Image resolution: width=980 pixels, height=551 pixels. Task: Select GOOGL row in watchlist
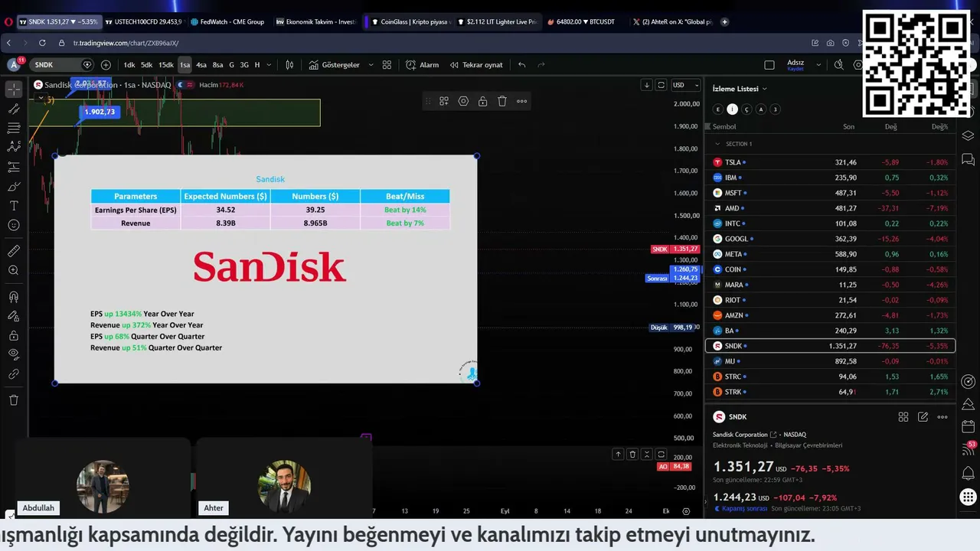coord(831,239)
